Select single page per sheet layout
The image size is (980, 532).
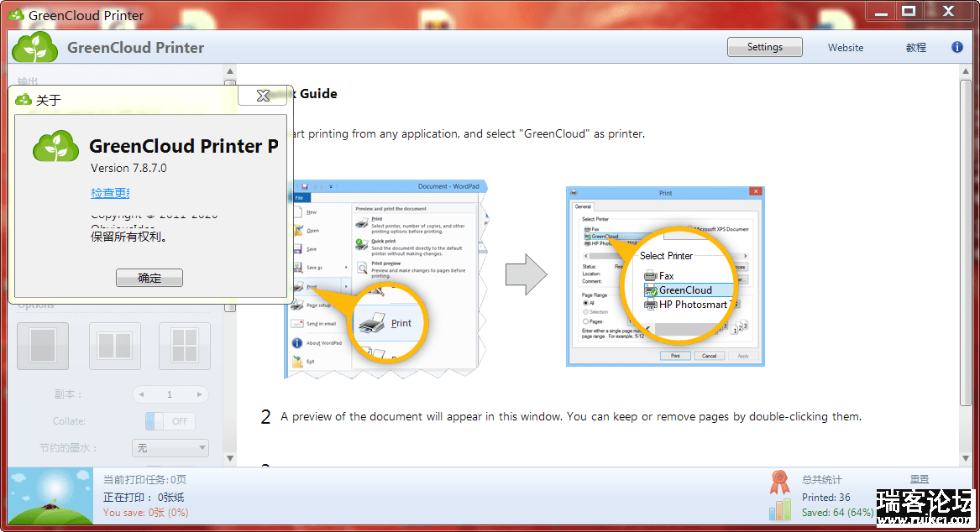(x=43, y=346)
